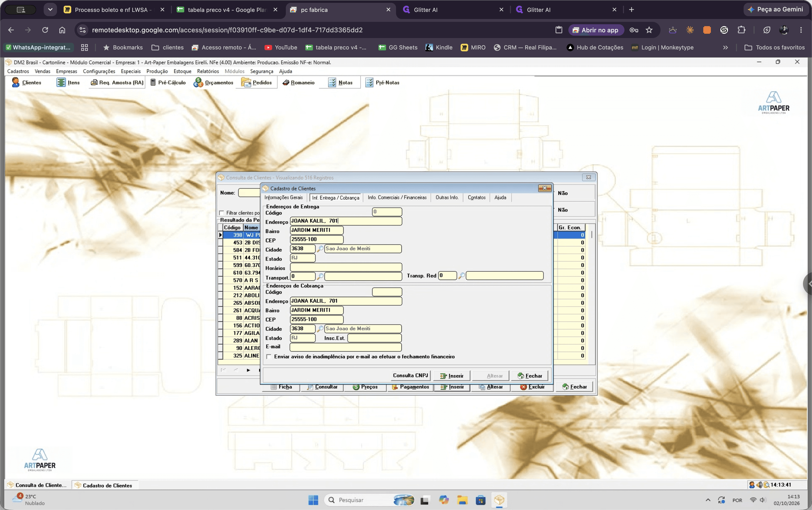Enable the inadimplência e-mail notice checkbox
This screenshot has width=812, height=510.
tap(269, 357)
